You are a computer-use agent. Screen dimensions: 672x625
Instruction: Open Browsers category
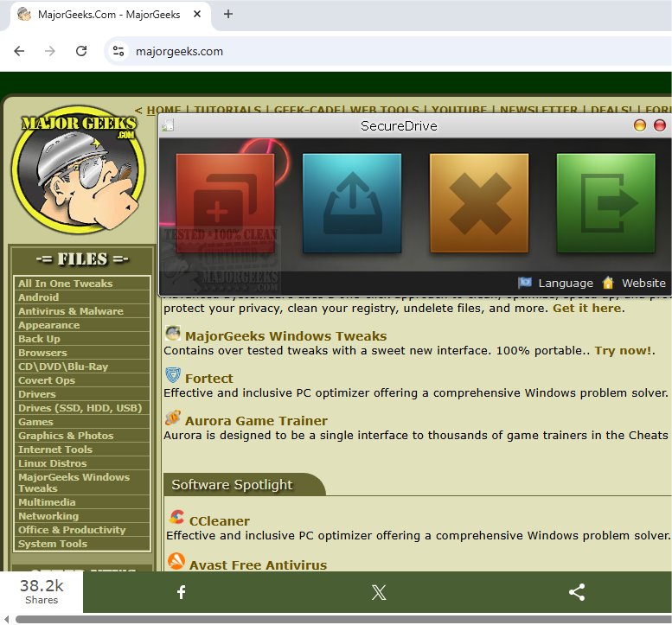(81, 353)
